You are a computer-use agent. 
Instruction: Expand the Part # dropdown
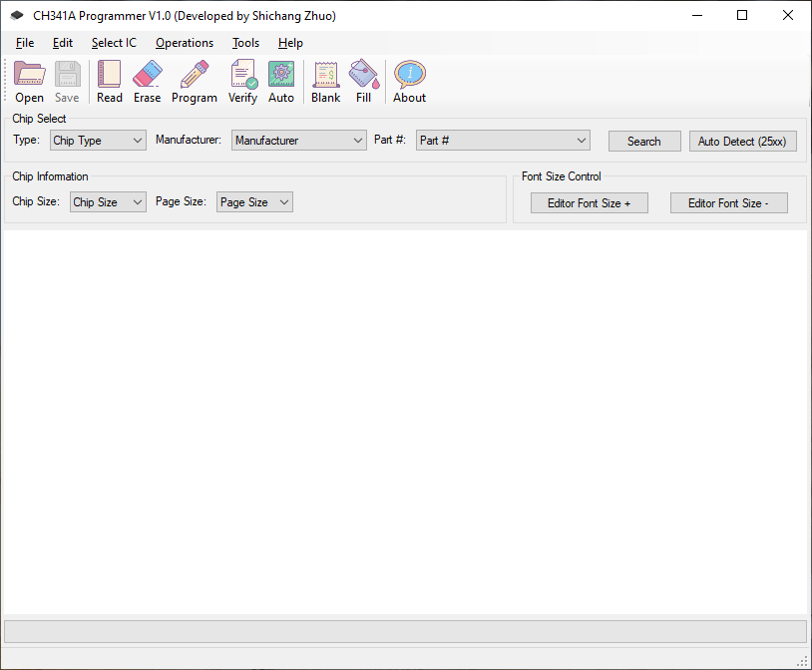coord(503,141)
